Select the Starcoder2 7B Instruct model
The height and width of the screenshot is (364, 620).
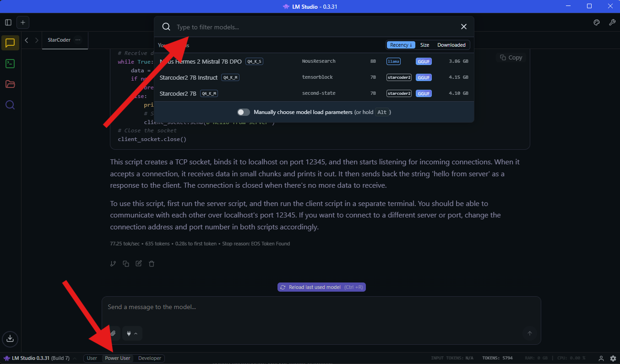(x=189, y=77)
